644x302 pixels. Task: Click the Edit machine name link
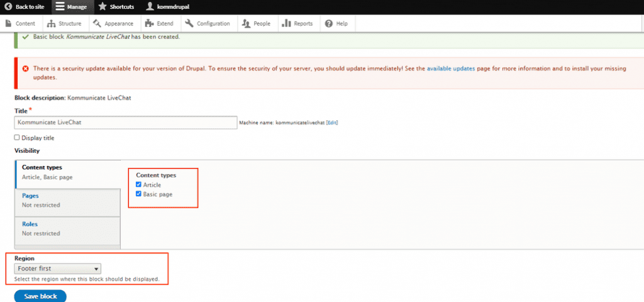pyautogui.click(x=332, y=123)
